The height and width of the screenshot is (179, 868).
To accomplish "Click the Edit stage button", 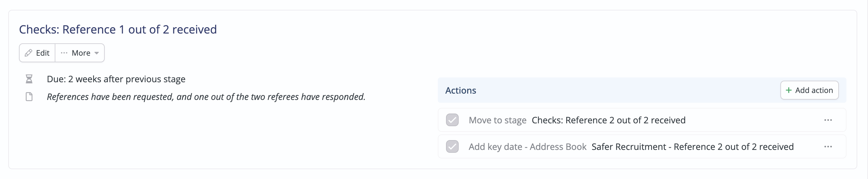I will 37,53.
